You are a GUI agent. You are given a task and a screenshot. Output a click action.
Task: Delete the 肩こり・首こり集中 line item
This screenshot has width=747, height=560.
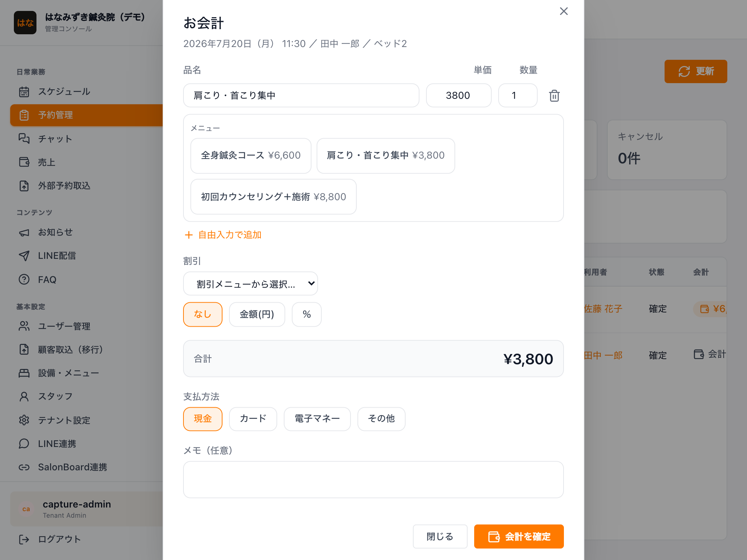(554, 96)
